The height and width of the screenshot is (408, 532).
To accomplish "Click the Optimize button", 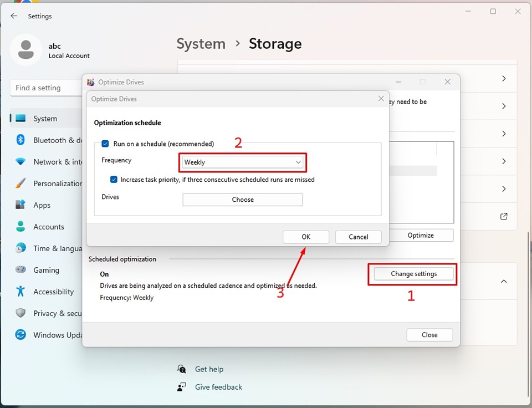I will [x=421, y=235].
